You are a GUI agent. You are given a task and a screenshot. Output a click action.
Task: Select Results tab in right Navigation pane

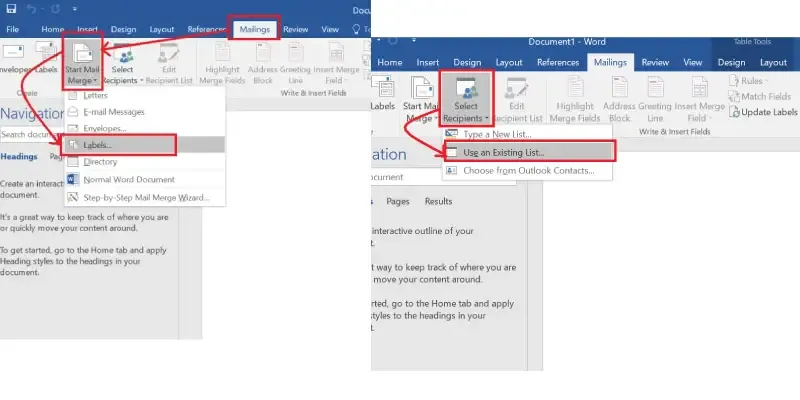point(438,202)
